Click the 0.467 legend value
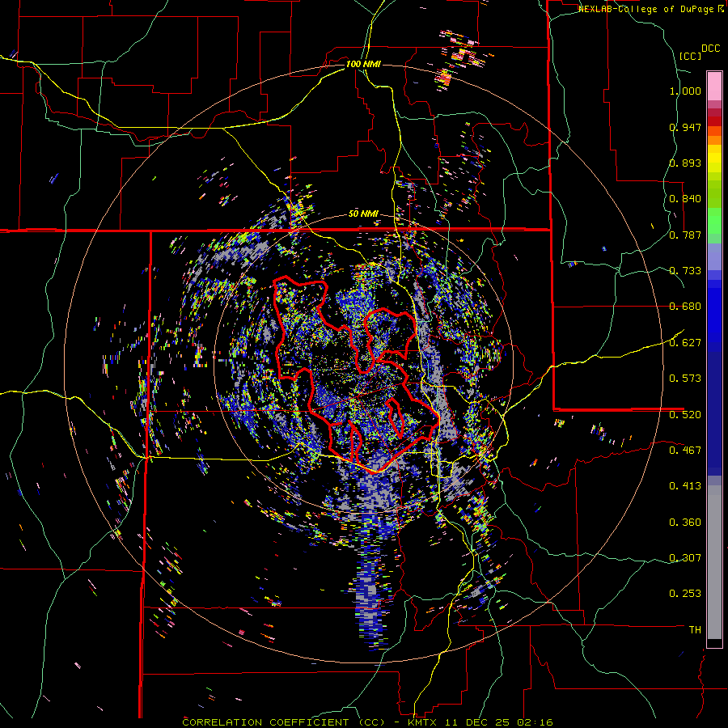Viewport: 728px width, 728px height. (x=685, y=451)
